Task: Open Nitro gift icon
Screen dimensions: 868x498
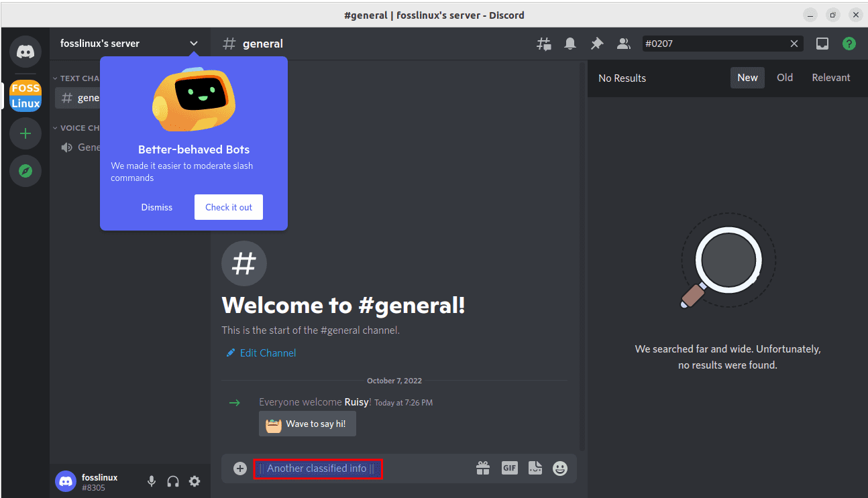Action: coord(483,469)
